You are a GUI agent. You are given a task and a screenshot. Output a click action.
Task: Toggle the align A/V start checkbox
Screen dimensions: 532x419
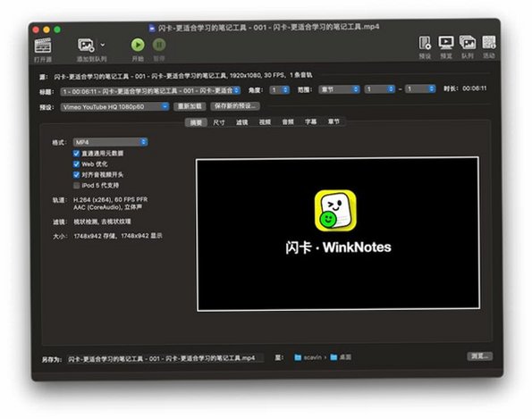click(x=76, y=174)
